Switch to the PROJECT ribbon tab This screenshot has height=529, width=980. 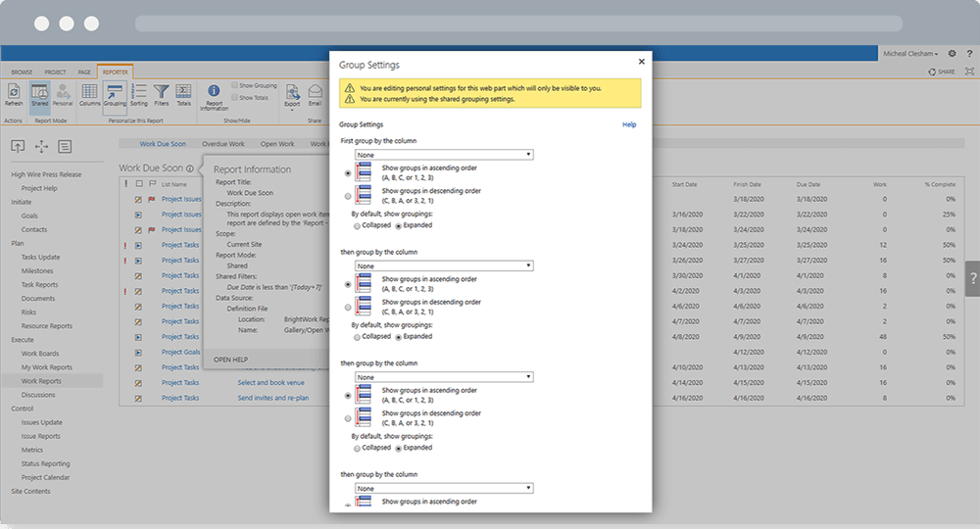click(x=55, y=72)
